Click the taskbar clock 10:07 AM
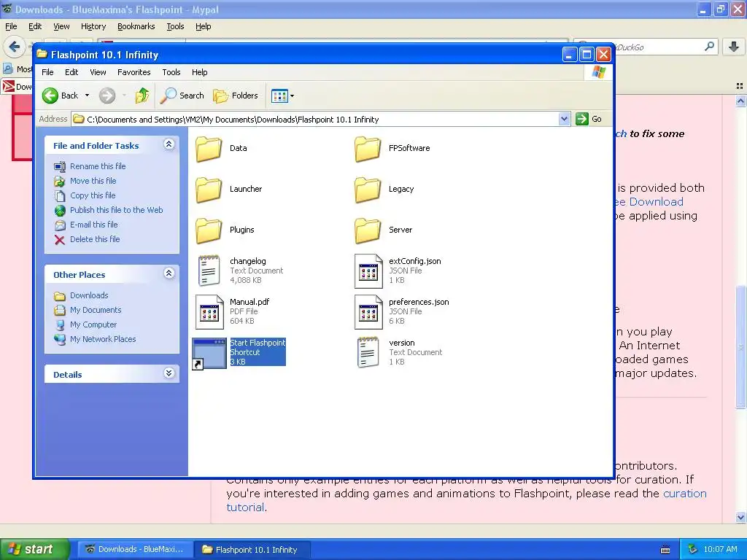The width and height of the screenshot is (747, 560). (x=720, y=550)
